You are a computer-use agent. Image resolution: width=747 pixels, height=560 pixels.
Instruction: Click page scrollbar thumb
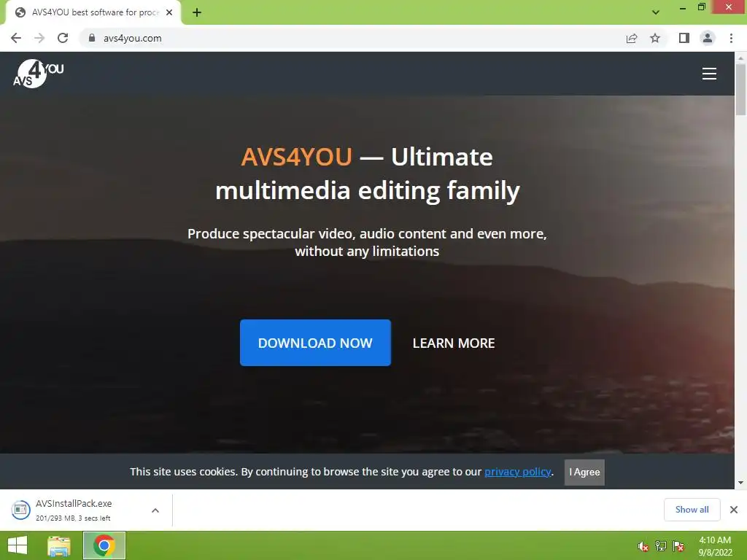click(740, 89)
